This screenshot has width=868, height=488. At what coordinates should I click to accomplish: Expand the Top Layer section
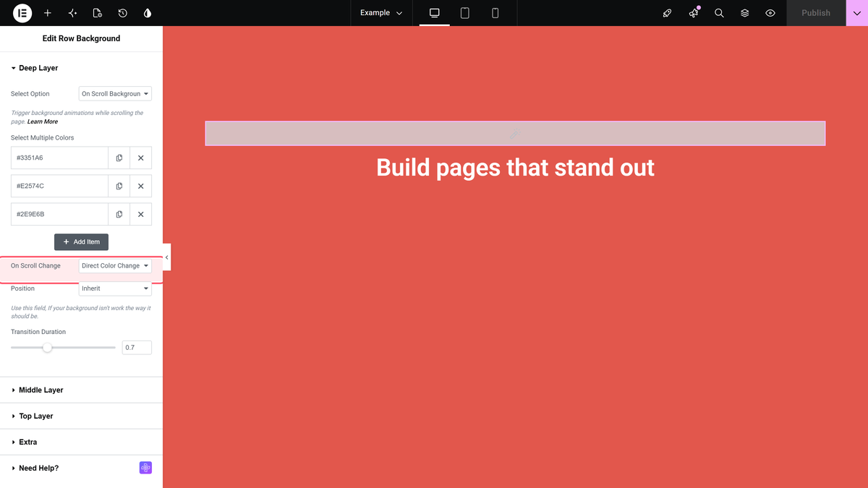tap(81, 416)
